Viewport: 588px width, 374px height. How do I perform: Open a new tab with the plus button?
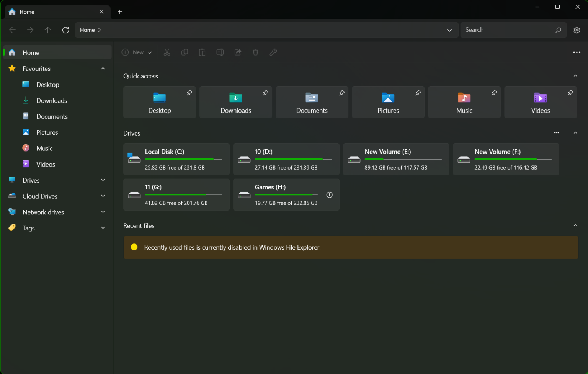tap(120, 11)
